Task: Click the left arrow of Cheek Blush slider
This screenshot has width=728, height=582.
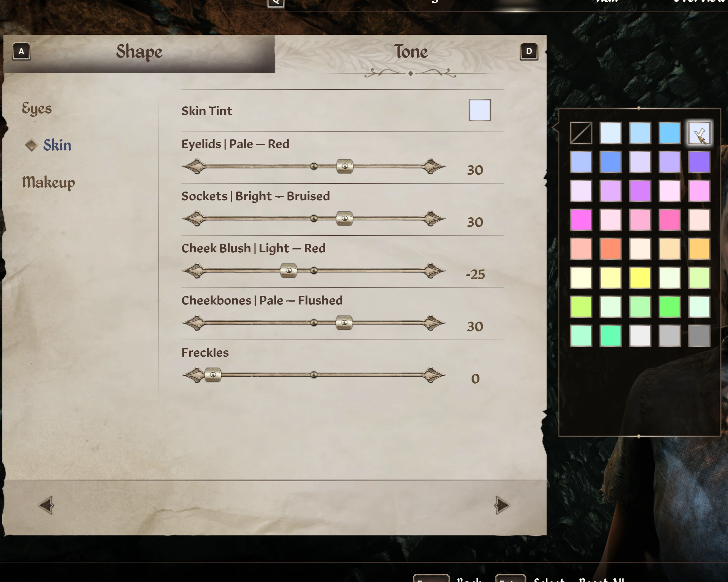Action: 193,271
